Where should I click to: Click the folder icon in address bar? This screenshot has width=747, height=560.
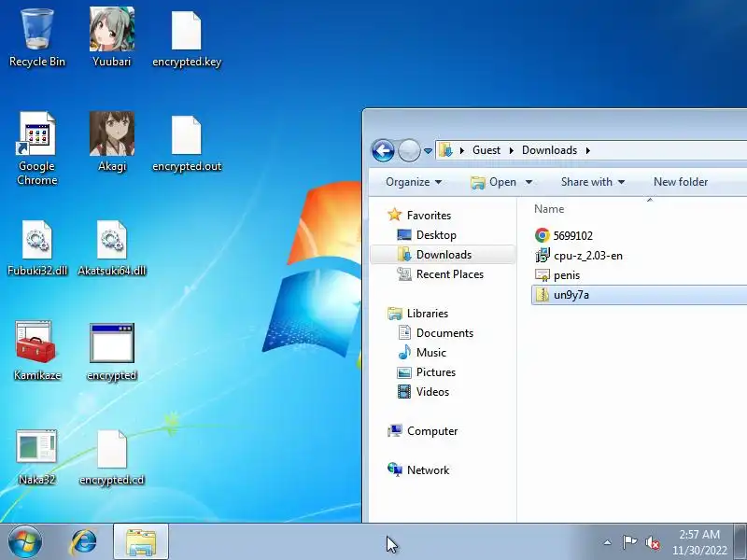click(x=446, y=150)
